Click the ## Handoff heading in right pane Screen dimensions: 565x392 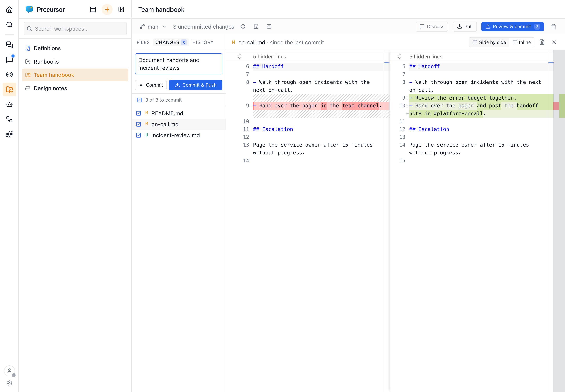click(x=424, y=67)
